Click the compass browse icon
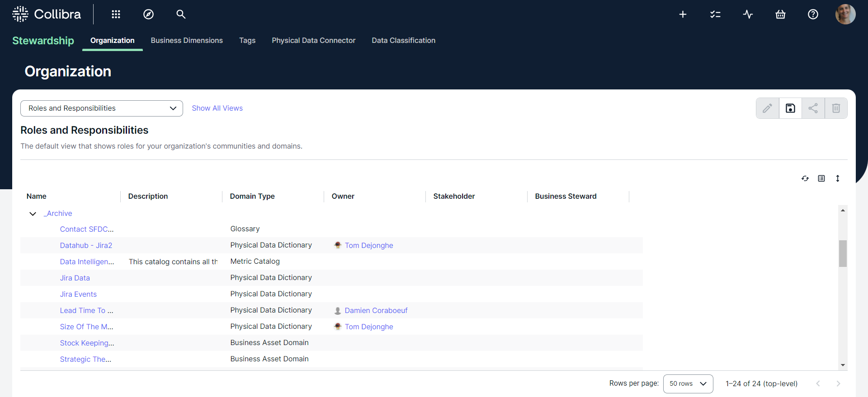Screen dimensions: 868x397 (x=148, y=14)
